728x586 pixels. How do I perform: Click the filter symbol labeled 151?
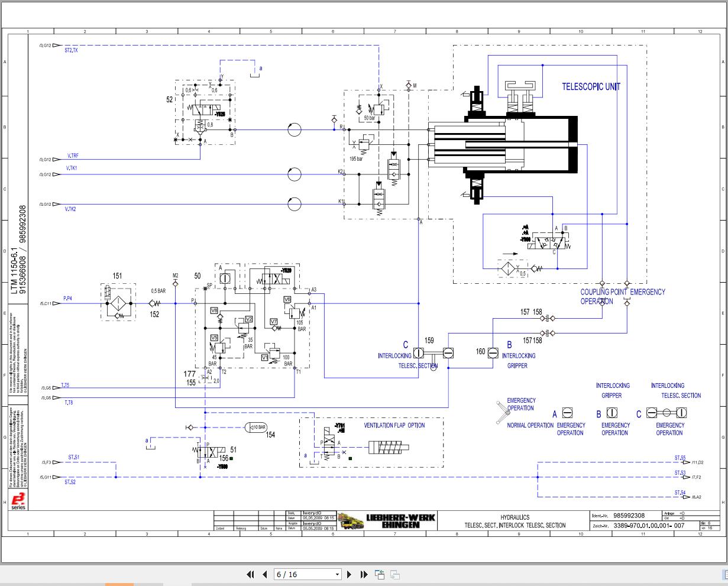tap(117, 303)
